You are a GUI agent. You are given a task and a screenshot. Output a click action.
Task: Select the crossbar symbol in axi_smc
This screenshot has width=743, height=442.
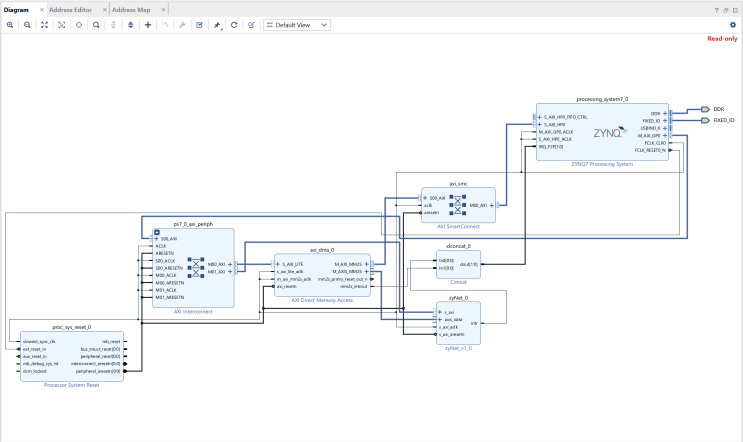pos(457,205)
